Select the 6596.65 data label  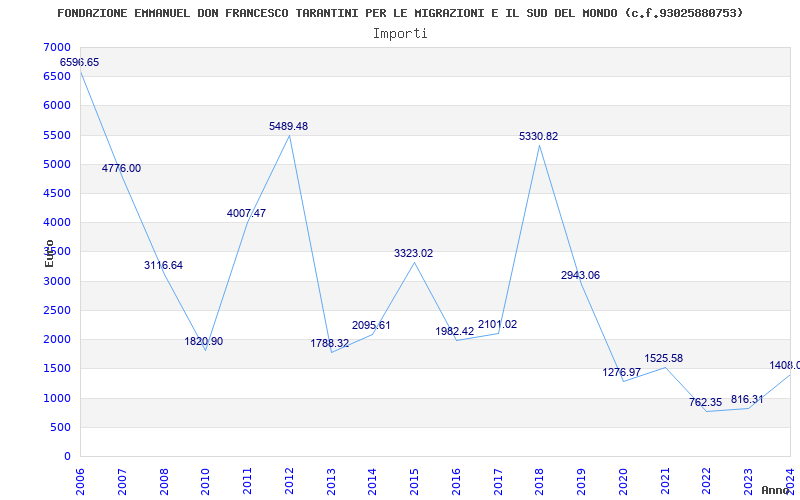(x=80, y=62)
